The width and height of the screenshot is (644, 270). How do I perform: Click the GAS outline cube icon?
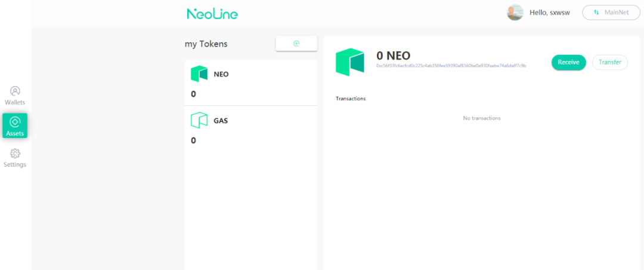pos(199,121)
